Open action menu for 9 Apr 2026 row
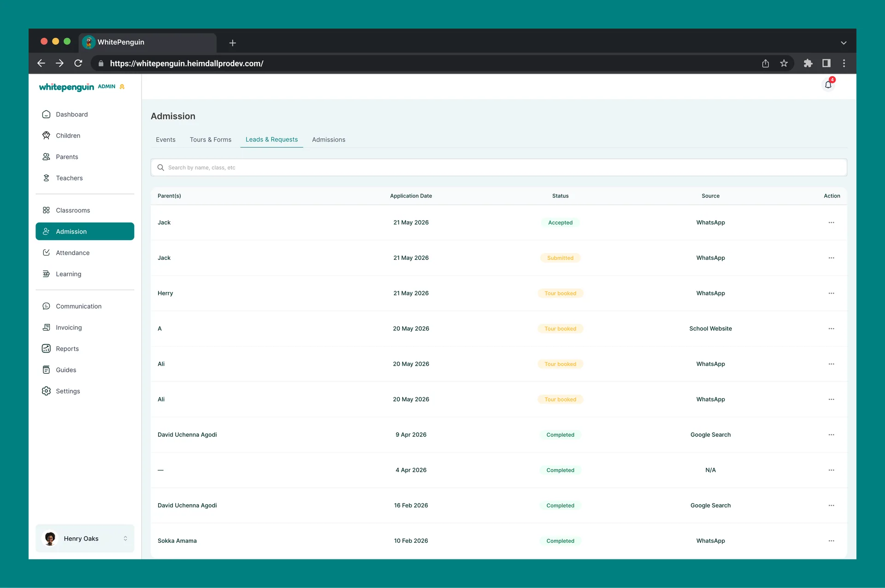885x588 pixels. click(x=831, y=435)
